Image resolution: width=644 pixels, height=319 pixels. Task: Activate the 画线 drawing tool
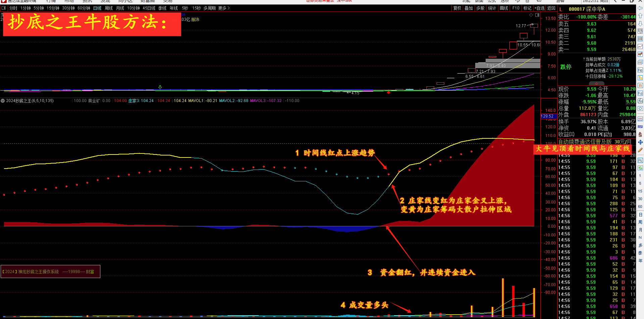pyautogui.click(x=504, y=8)
